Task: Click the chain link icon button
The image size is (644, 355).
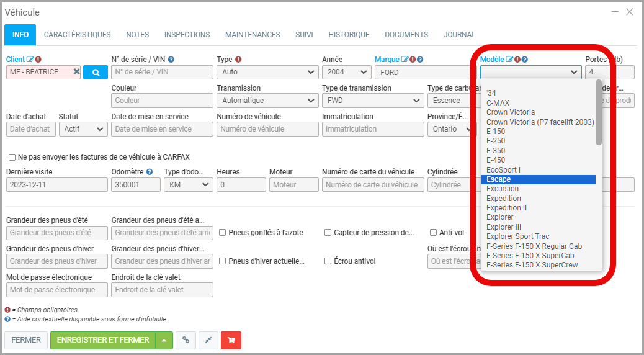Action: (186, 340)
